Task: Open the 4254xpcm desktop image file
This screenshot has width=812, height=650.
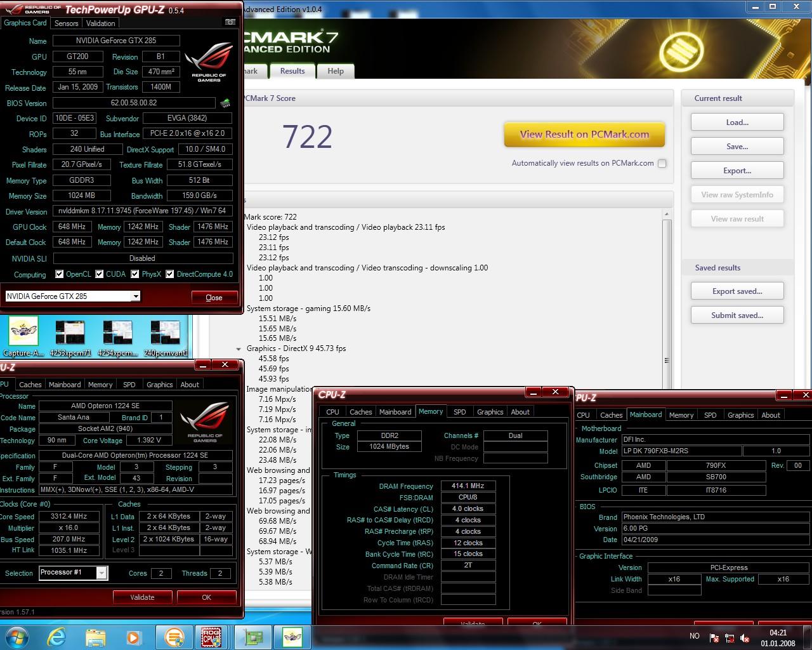Action: point(117,338)
